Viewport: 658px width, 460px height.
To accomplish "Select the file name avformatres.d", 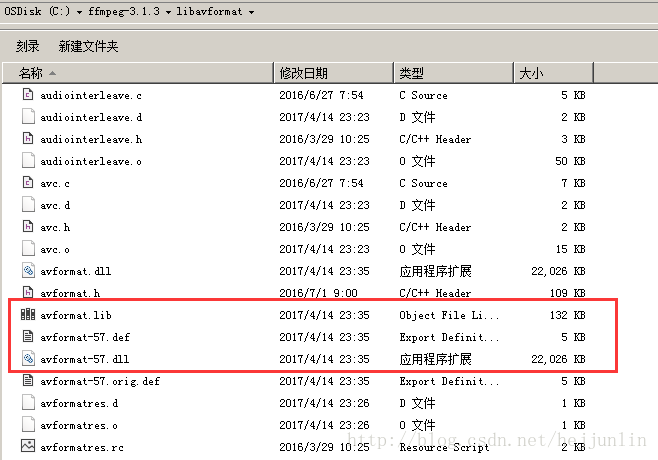I will pyautogui.click(x=79, y=403).
